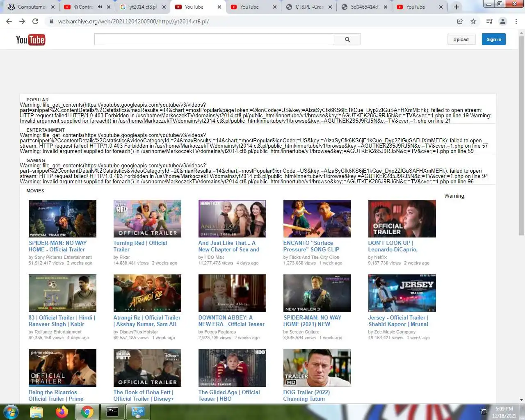Click the search magnifier button
This screenshot has height=420, width=525.
pos(347,39)
